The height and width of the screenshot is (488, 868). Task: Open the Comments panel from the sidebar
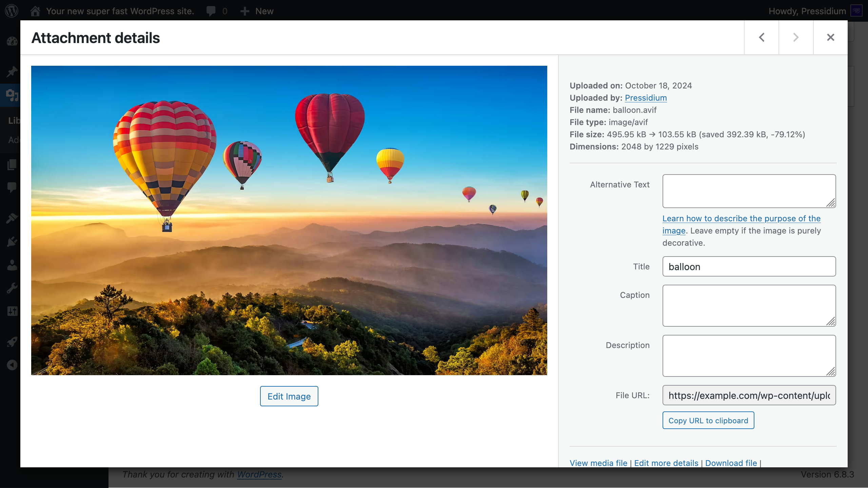pyautogui.click(x=12, y=187)
